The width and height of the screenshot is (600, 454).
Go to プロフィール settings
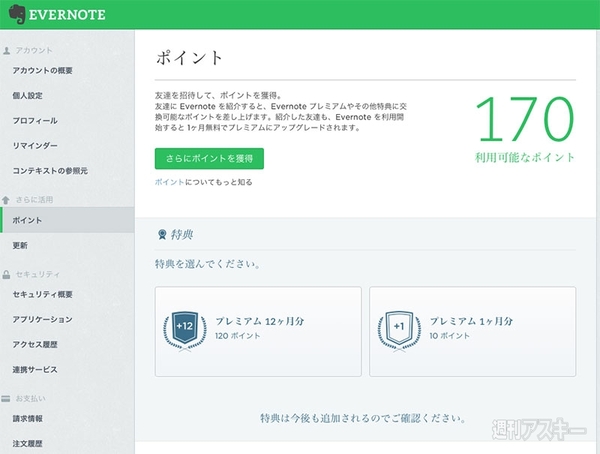pos(35,121)
